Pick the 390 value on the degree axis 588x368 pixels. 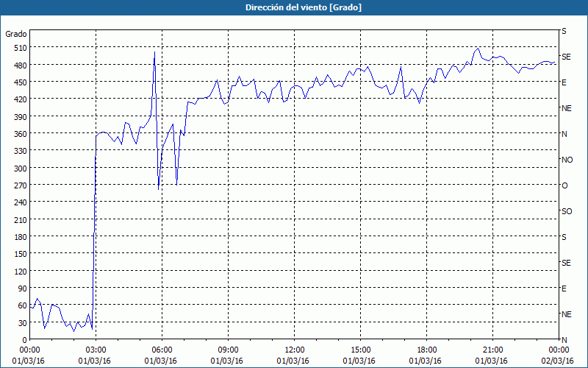(x=21, y=117)
